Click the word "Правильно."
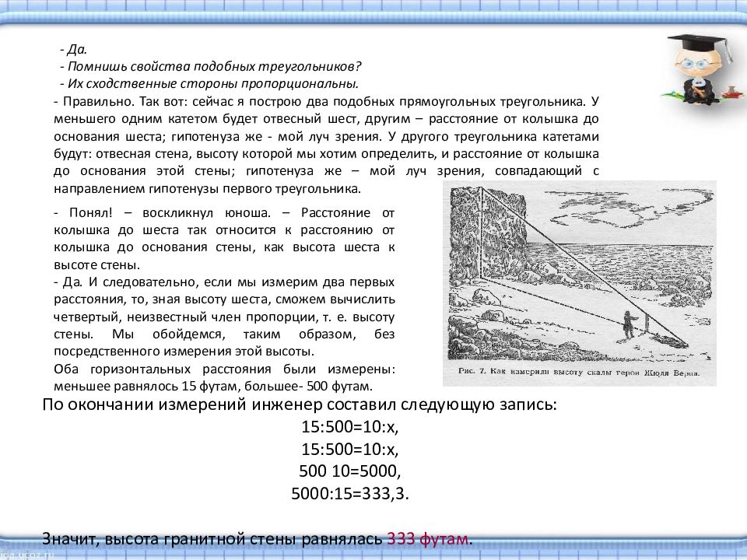Screen dimensions: 747x560 [x=99, y=101]
